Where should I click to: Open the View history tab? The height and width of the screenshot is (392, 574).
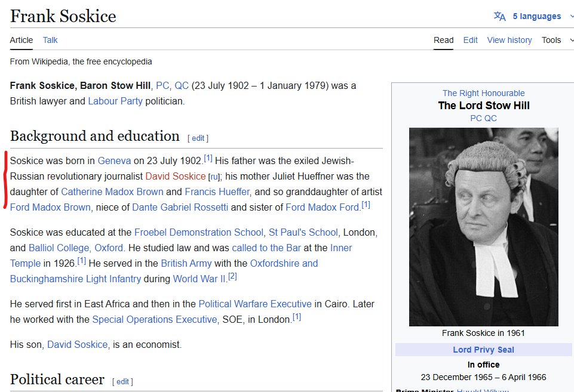(509, 40)
